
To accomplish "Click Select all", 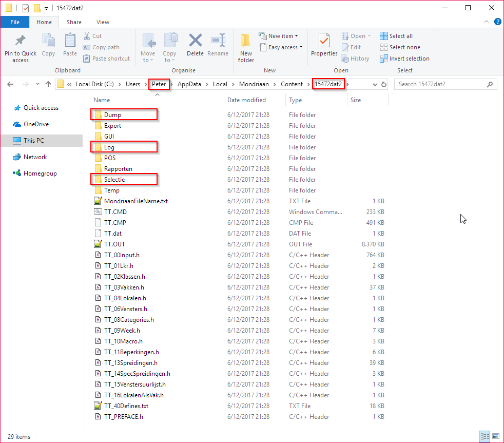I will pyautogui.click(x=396, y=36).
